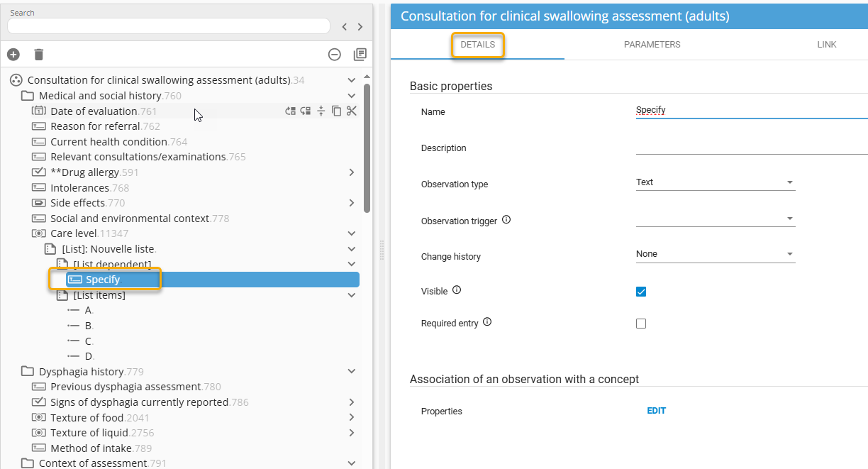Click the scissors cut icon on Date of evaluation

[352, 111]
